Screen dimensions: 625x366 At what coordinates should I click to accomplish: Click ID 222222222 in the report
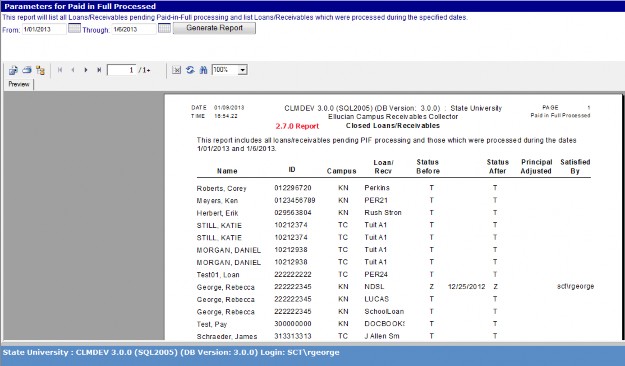293,274
